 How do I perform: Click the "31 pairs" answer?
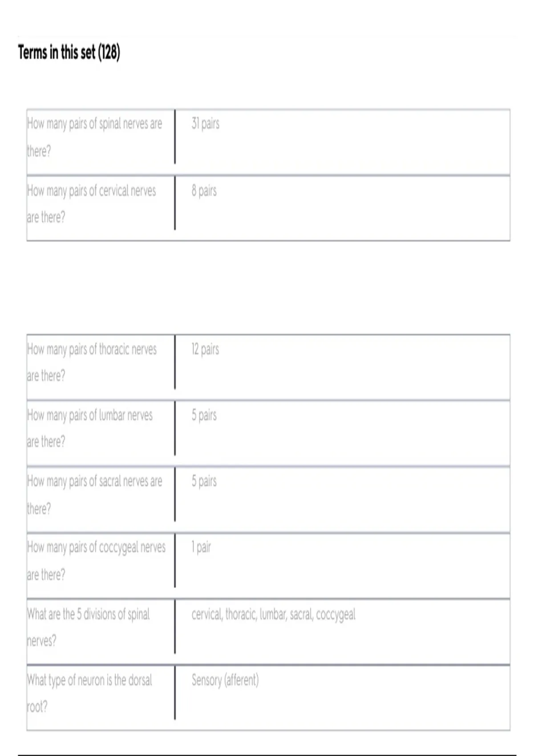(x=205, y=123)
